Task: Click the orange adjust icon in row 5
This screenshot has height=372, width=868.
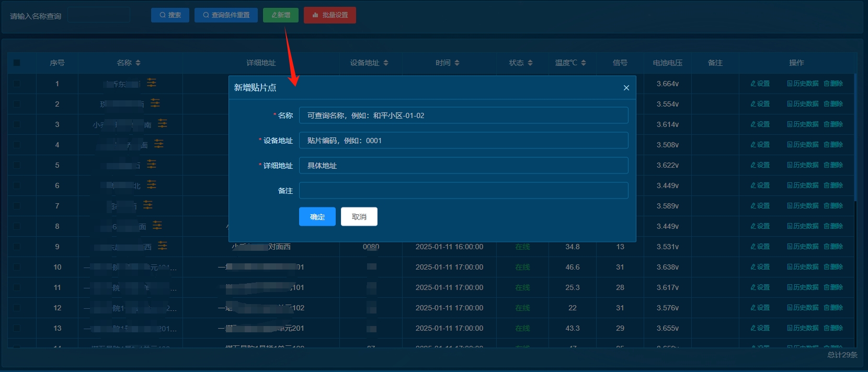Action: pos(151,165)
